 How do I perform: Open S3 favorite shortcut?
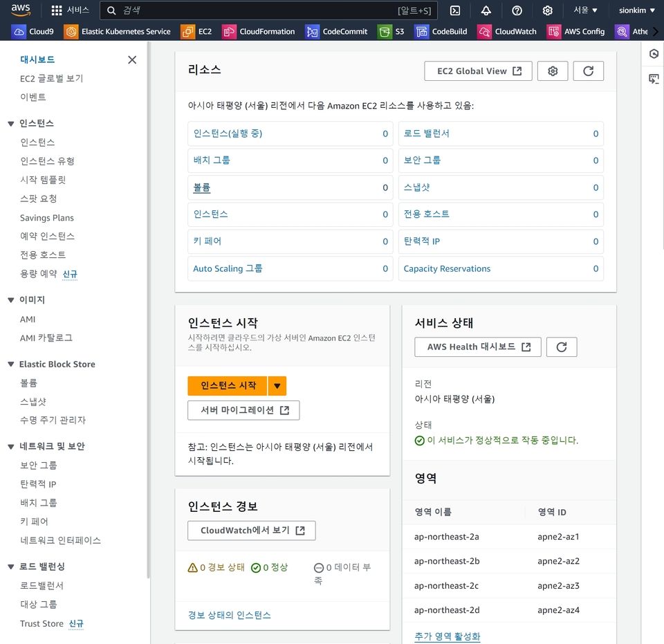click(391, 31)
